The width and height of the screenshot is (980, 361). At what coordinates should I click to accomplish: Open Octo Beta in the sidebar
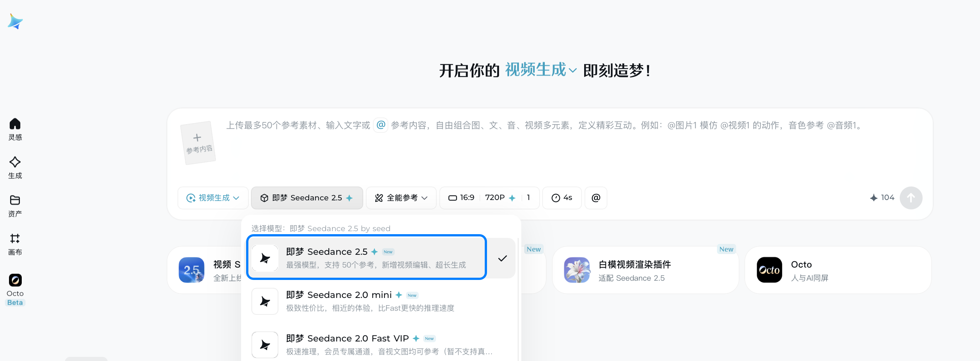point(15,290)
